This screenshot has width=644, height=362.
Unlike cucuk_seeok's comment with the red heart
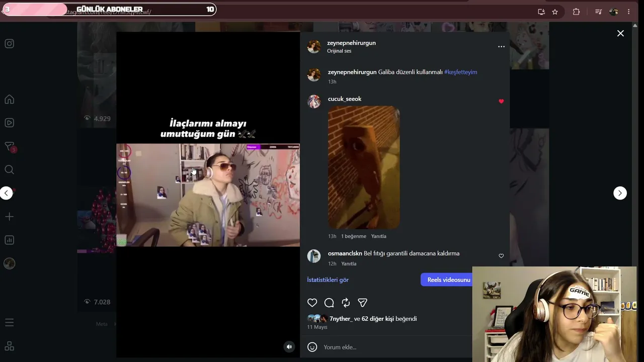click(x=501, y=101)
